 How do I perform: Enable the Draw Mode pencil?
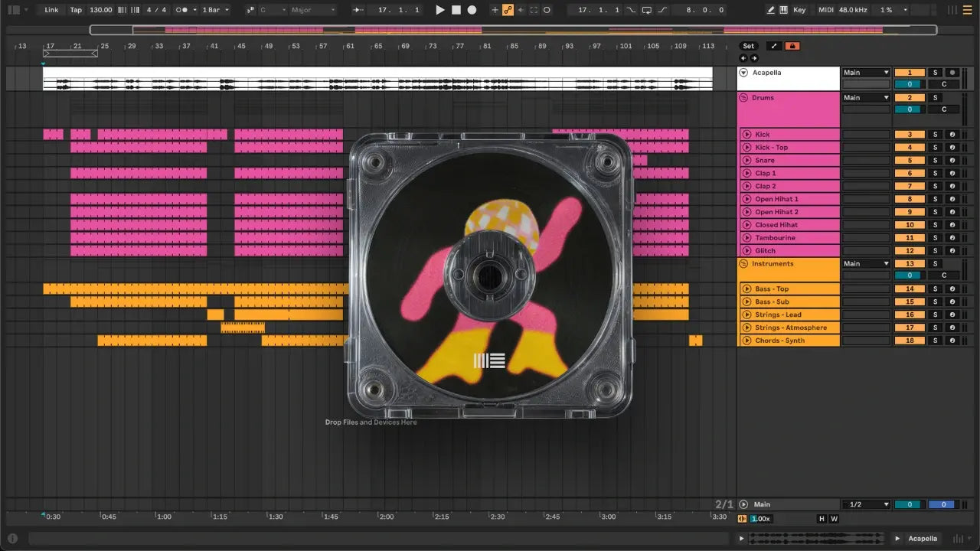771,10
